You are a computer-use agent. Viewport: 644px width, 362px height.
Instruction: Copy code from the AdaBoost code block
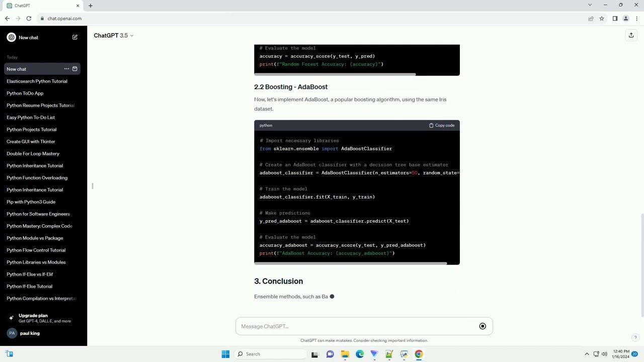pos(442,125)
